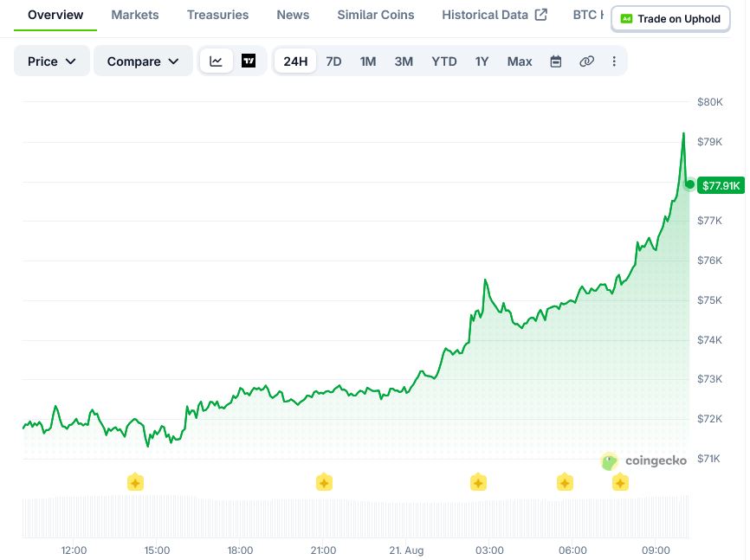The image size is (750, 560).
Task: Open the three-dot more options menu
Action: point(614,61)
